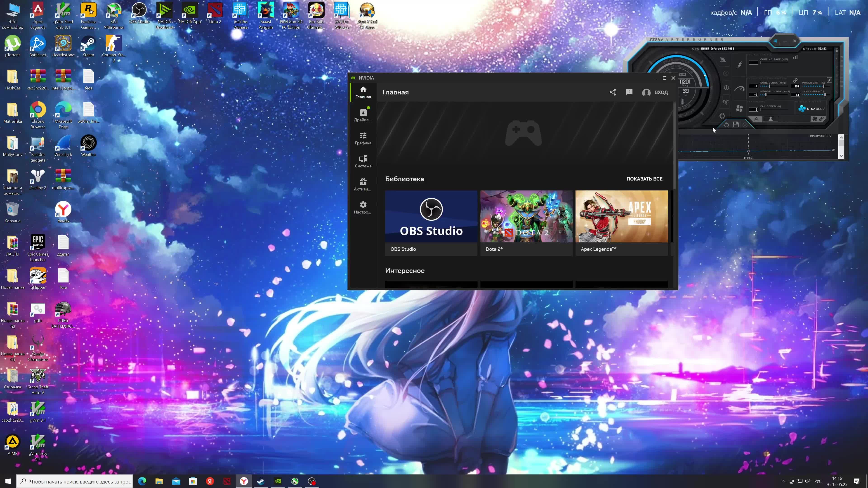Click the share icon in NVIDIA header
This screenshot has height=488, width=868.
pos(613,92)
